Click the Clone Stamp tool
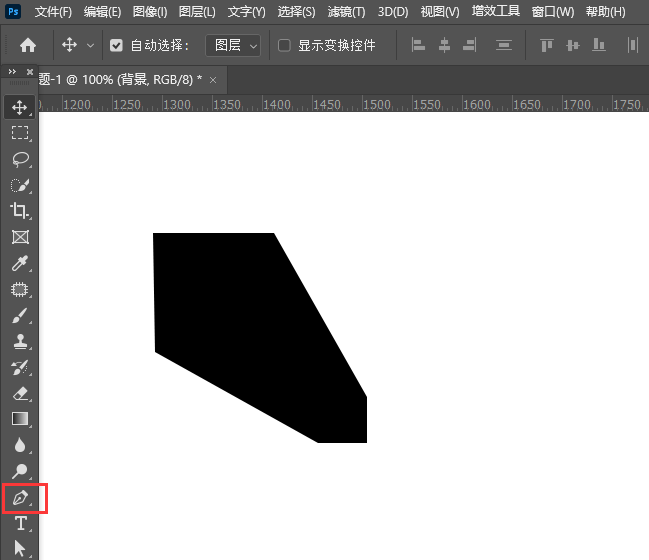This screenshot has height=560, width=649. 19,342
